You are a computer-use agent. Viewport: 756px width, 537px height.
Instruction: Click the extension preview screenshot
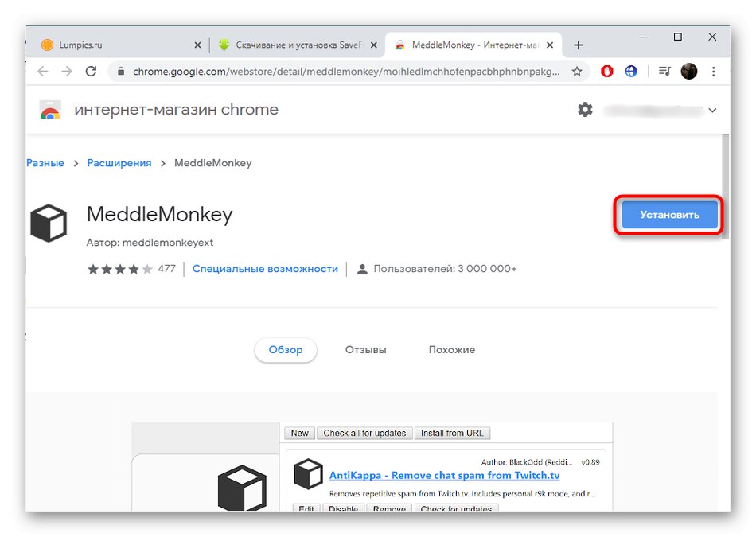click(372, 467)
